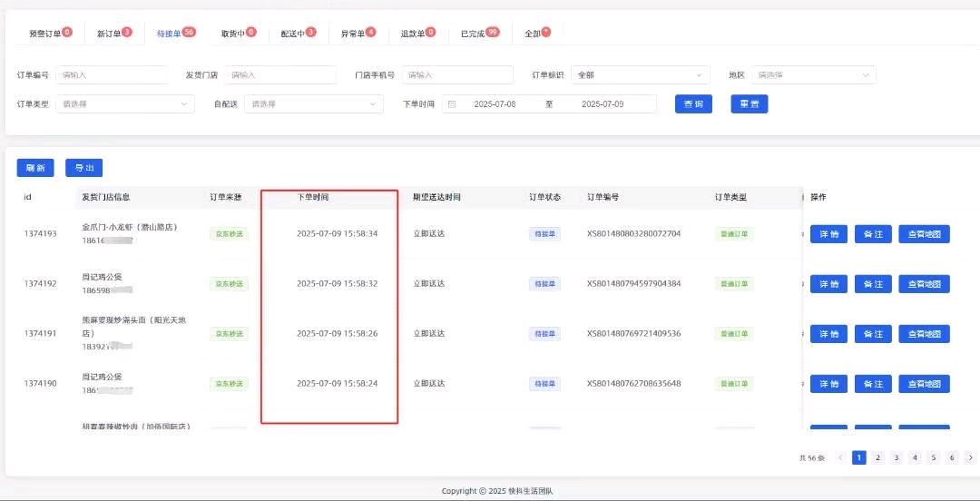The image size is (980, 501).
Task: Click the 订单编号 input field
Action: point(113,75)
